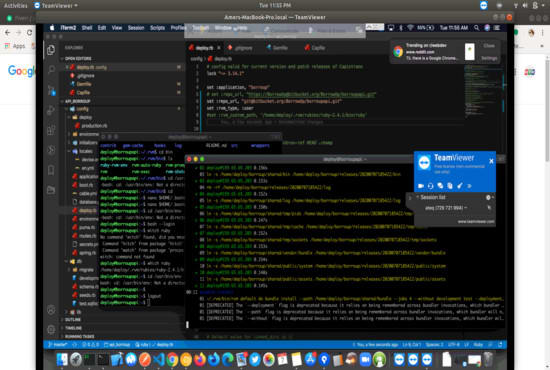Open the VS Code Search activity icon
550x370 pixels.
[51, 69]
